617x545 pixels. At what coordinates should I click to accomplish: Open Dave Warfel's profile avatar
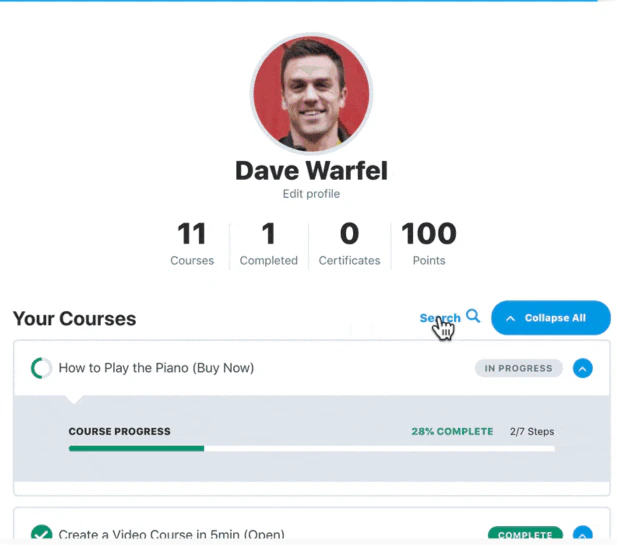tap(312, 94)
